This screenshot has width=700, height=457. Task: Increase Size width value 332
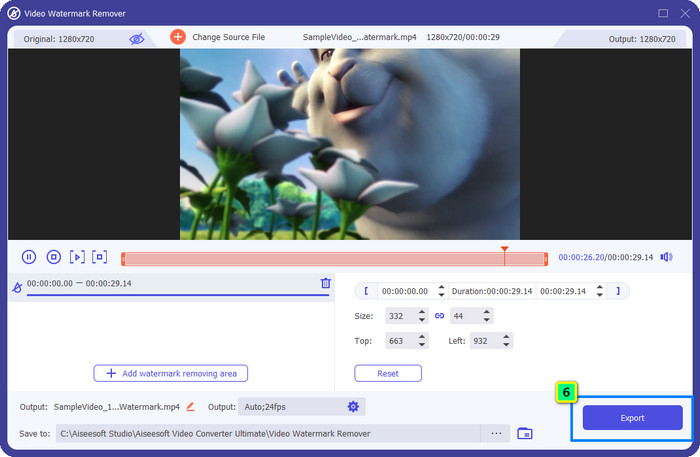tap(422, 312)
